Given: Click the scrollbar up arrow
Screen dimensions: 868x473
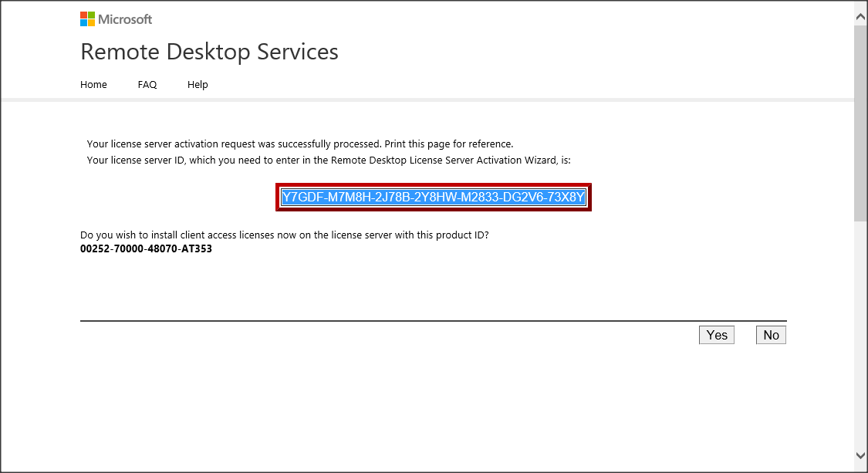Looking at the screenshot, I should pyautogui.click(x=860, y=15).
